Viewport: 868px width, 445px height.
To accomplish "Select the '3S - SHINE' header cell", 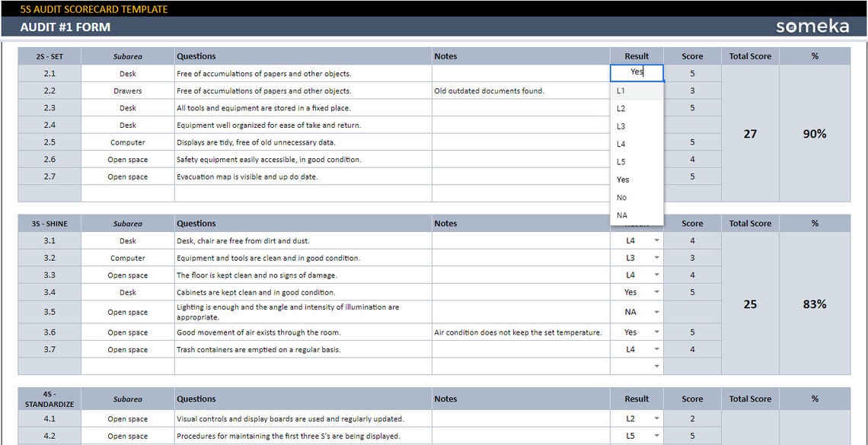I will [x=49, y=224].
